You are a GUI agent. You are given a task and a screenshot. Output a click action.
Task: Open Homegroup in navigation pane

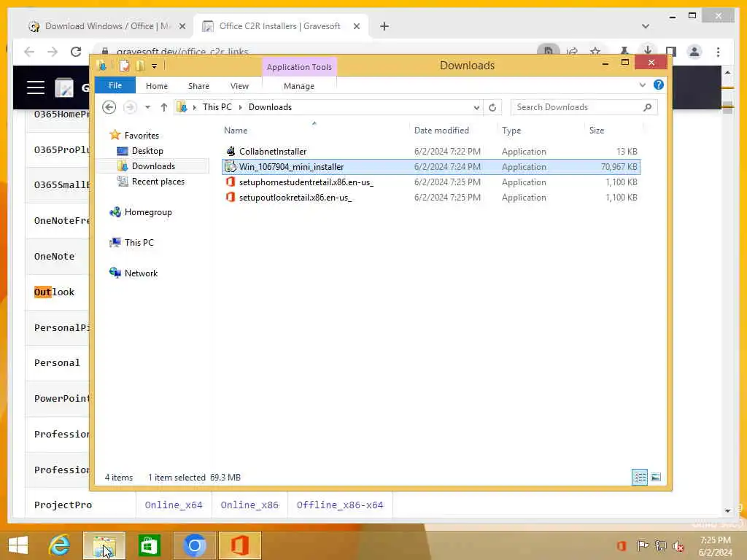148,212
